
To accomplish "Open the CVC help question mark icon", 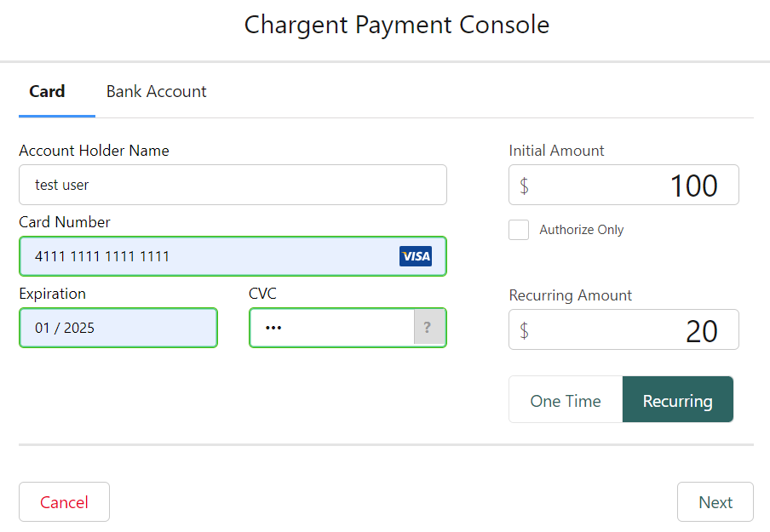I will click(x=428, y=328).
